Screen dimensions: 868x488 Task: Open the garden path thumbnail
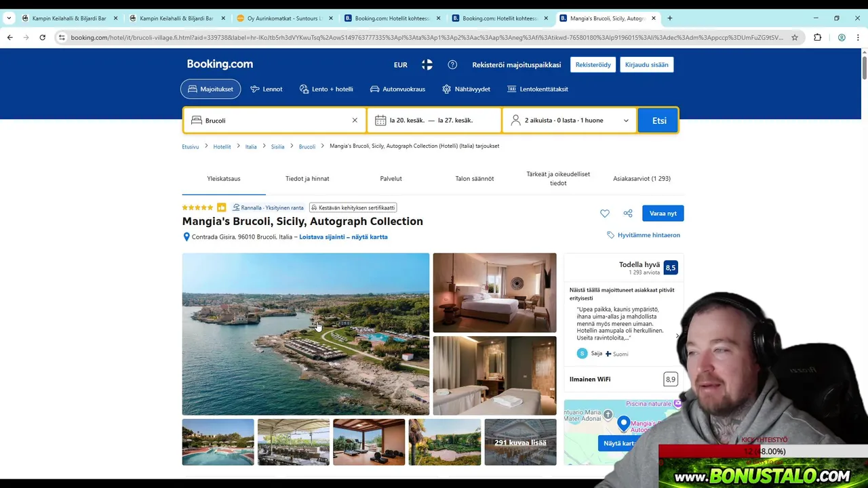pyautogui.click(x=445, y=442)
